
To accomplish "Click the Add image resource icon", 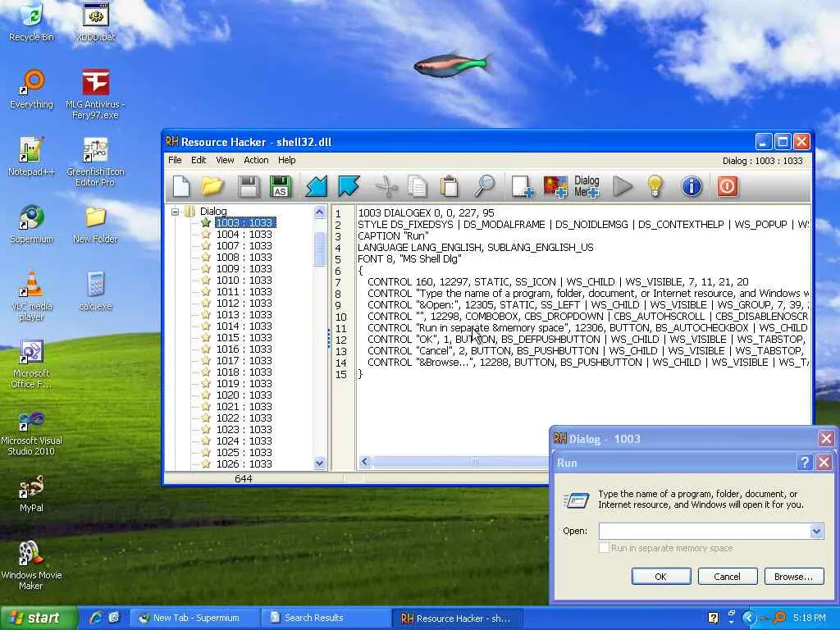I will 555,186.
